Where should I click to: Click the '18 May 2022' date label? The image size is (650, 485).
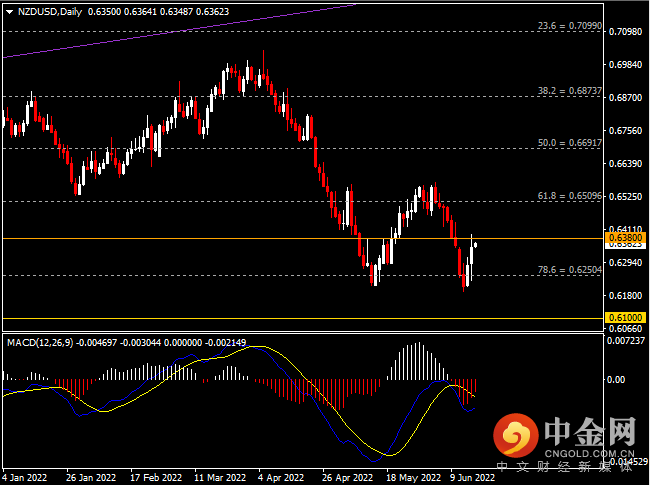coord(413,478)
